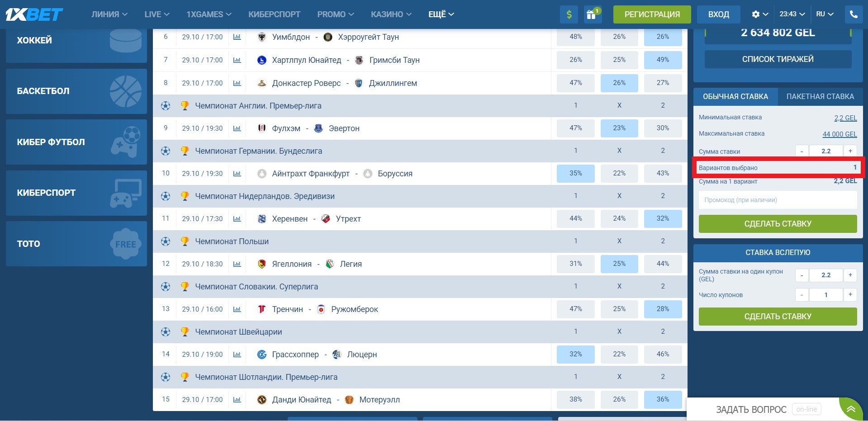Toggle 35% home win for Айнтрахт Франкфурт
Screen dimensions: 868x421
pyautogui.click(x=576, y=173)
